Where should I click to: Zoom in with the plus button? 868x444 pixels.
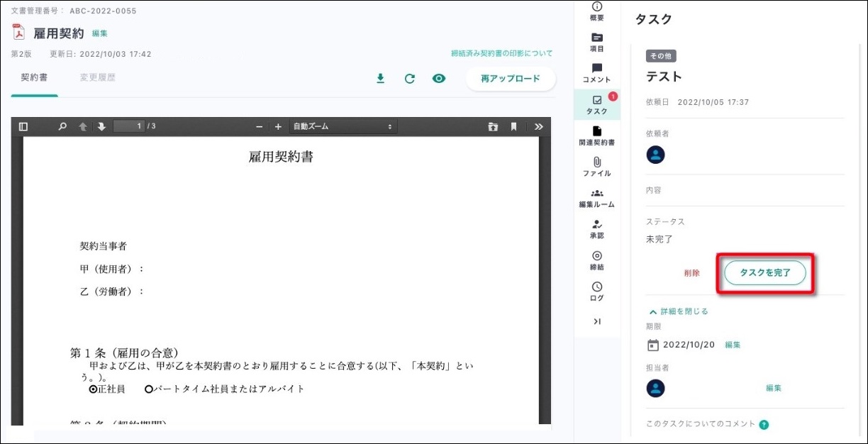(x=278, y=126)
